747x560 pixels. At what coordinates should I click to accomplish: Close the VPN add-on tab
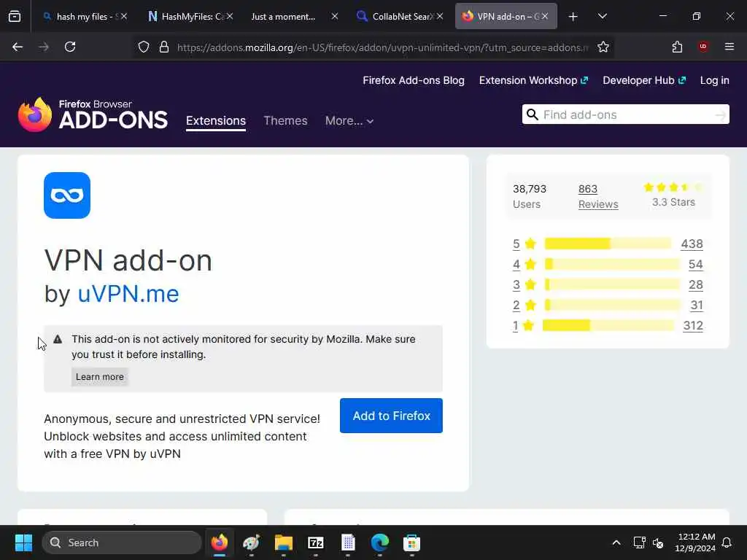[x=544, y=16]
